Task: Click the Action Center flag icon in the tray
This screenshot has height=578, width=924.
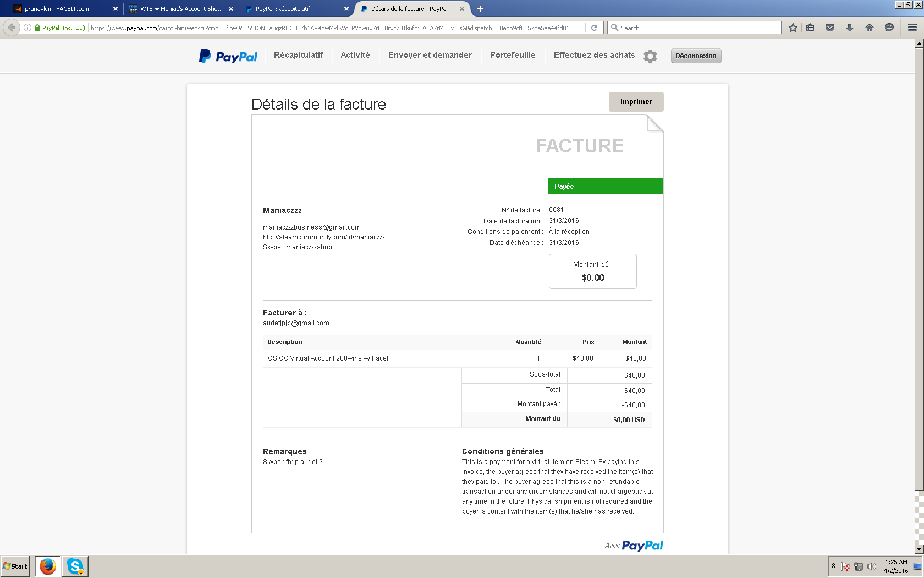Action: (845, 566)
